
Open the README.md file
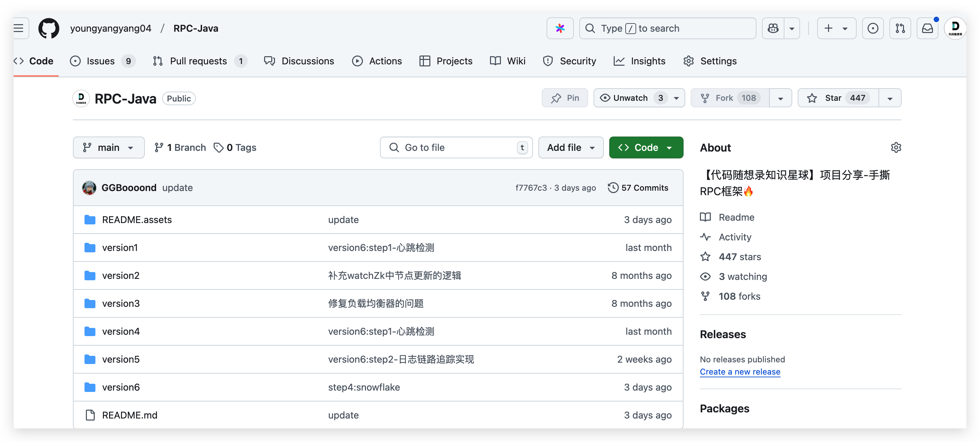coord(129,415)
